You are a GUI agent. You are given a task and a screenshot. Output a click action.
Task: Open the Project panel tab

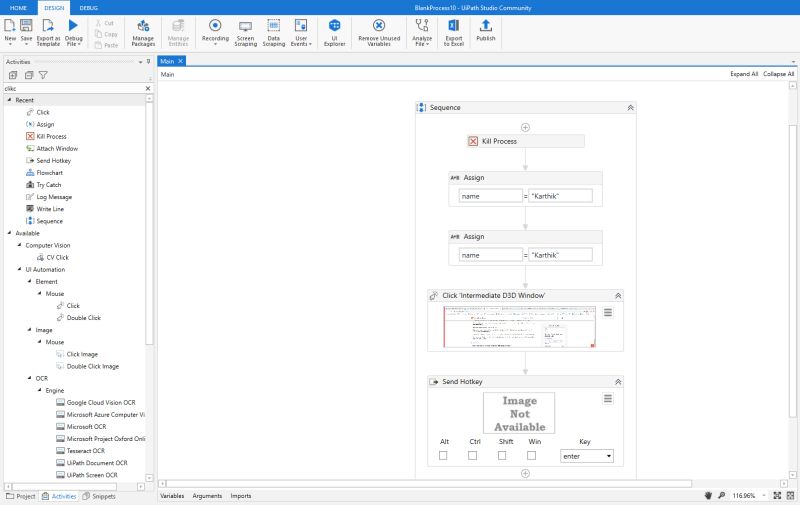click(21, 496)
